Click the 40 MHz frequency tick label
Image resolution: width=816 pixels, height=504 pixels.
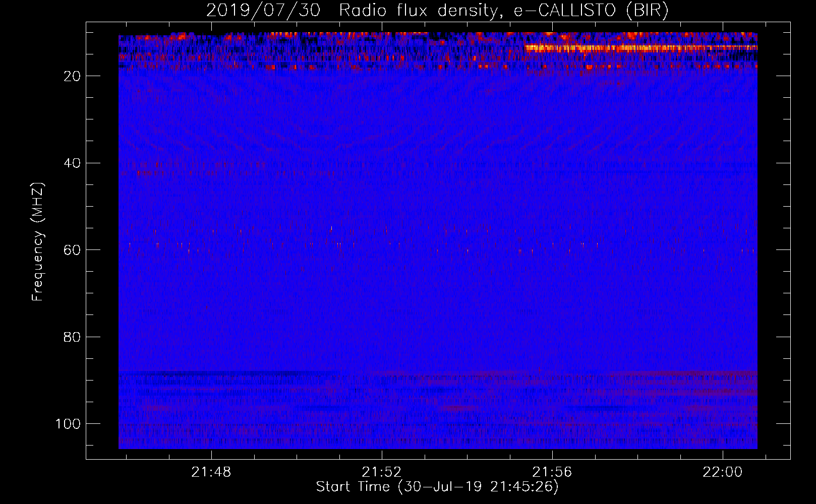(73, 163)
